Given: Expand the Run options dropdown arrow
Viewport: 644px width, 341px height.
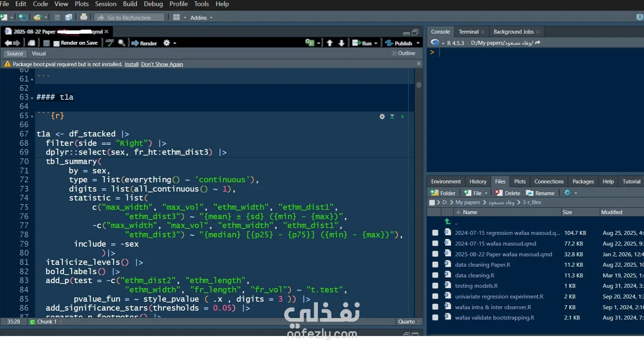Looking at the screenshot, I should 376,43.
